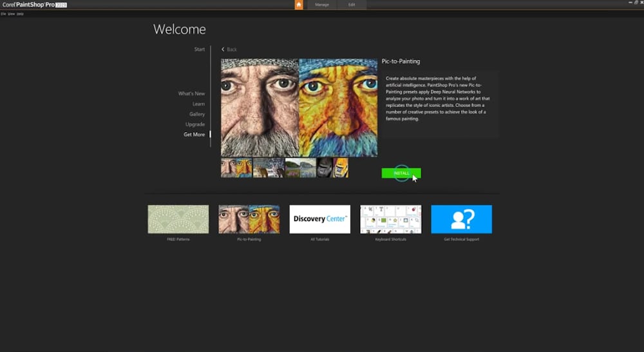This screenshot has height=352, width=644.
Task: Open the Get Technical Support tile
Action: 461,219
